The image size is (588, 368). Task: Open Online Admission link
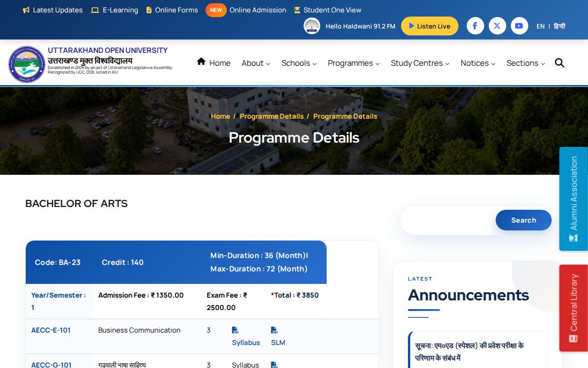pyautogui.click(x=258, y=10)
